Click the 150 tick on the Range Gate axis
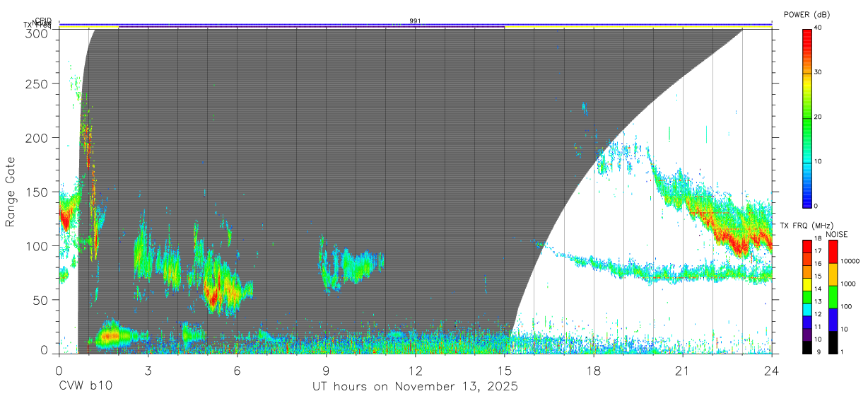868x401 pixels. [x=37, y=192]
